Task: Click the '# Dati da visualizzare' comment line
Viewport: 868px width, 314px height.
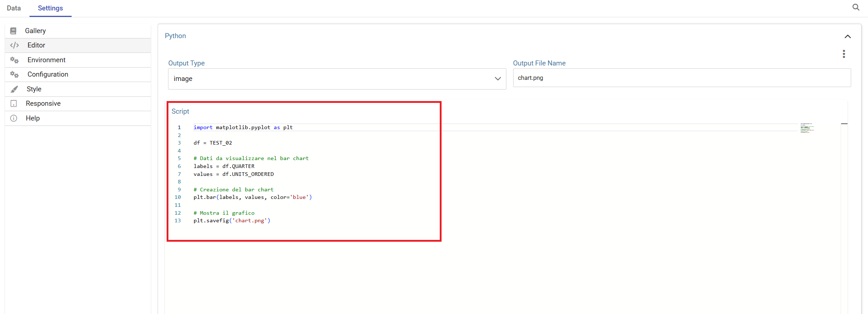Action: [x=251, y=158]
